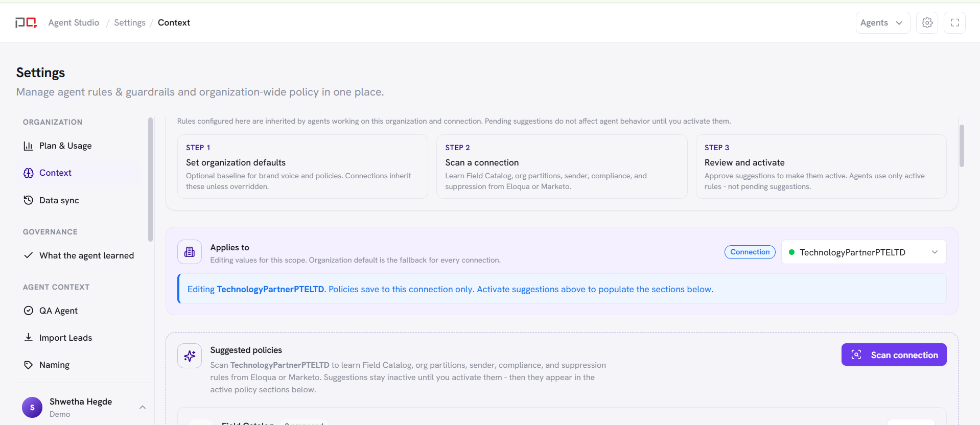Click the Step 3 Review and activate card
The height and width of the screenshot is (425, 980).
821,167
